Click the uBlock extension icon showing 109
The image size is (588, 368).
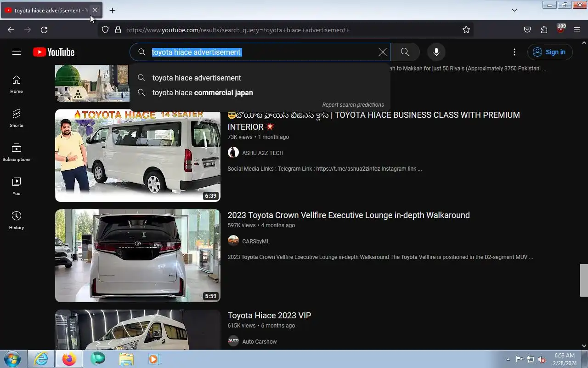560,29
